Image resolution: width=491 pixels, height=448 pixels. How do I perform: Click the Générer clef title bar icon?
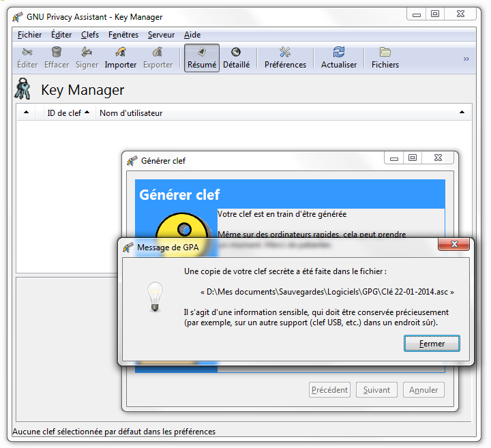(132, 161)
